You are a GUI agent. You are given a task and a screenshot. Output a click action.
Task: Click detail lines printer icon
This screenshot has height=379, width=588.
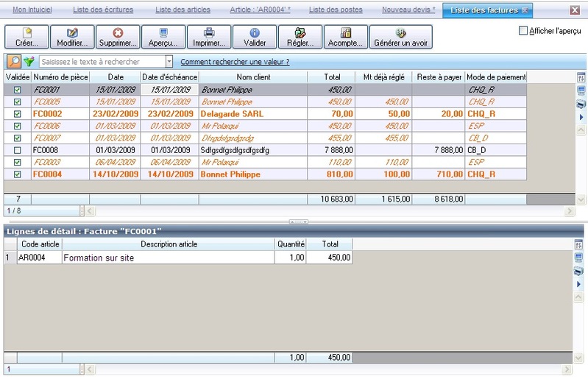pos(578,271)
